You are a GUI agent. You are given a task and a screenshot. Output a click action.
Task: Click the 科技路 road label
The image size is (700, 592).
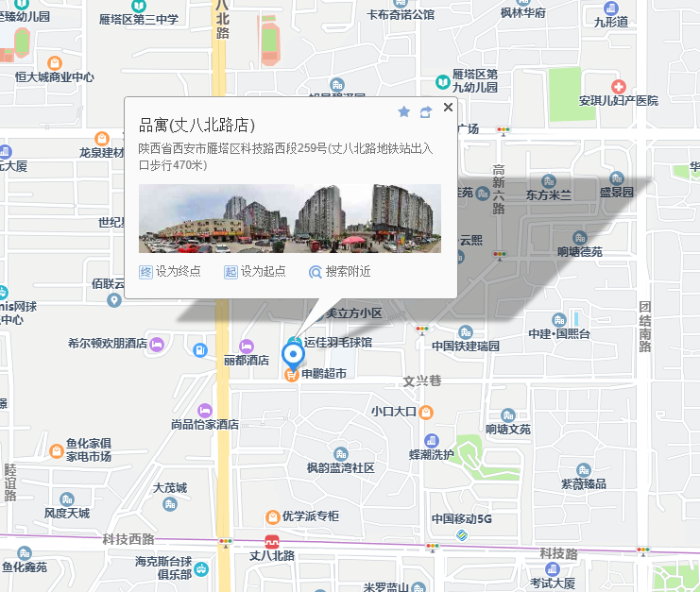559,553
